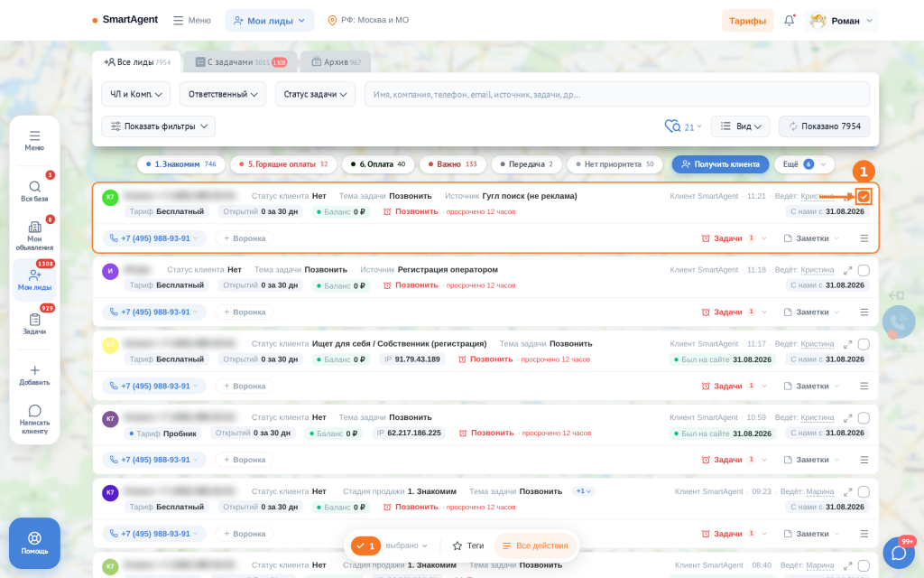The width and height of the screenshot is (924, 578).
Task: Open row menu of Регистрация оператором lead
Action: coord(864,312)
